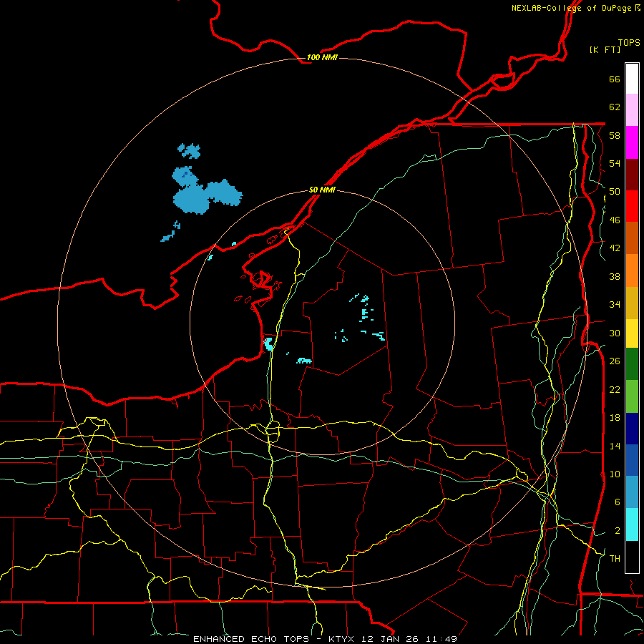Click the light pink legend swatch

[632, 109]
